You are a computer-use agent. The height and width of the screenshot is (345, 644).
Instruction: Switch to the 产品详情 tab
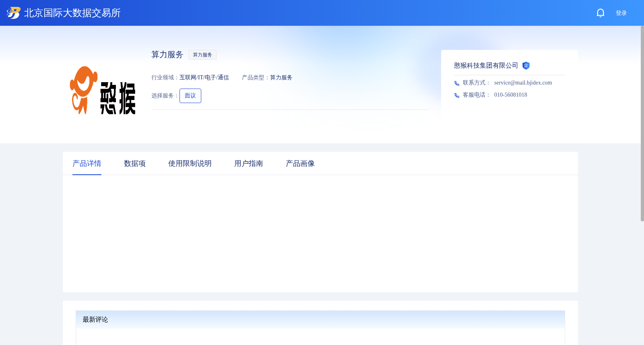87,163
